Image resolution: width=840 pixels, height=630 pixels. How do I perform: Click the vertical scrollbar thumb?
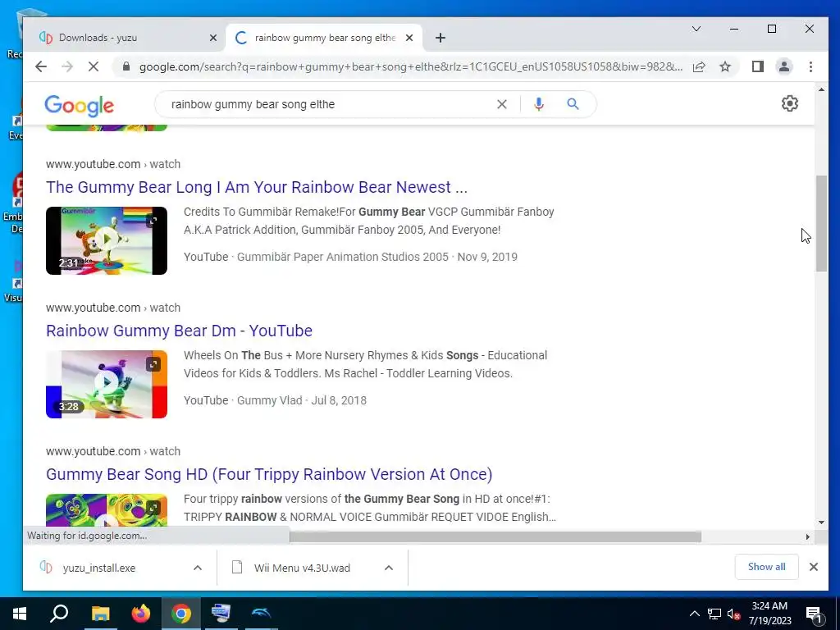tap(821, 223)
